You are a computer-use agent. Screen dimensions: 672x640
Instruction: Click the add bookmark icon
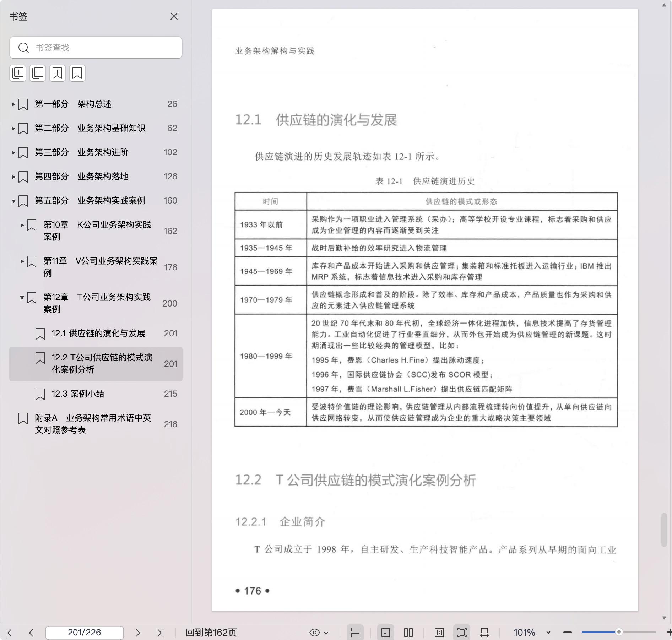tap(58, 73)
